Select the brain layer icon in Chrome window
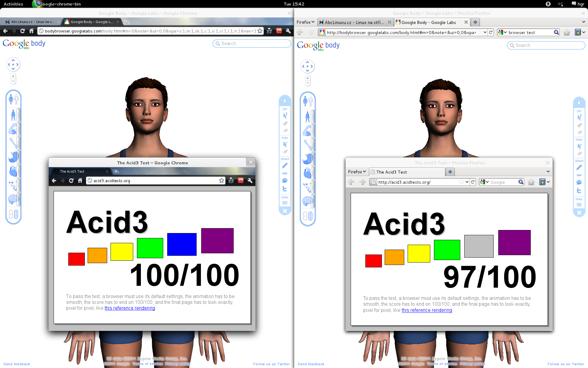588x368 pixels. pos(13,199)
